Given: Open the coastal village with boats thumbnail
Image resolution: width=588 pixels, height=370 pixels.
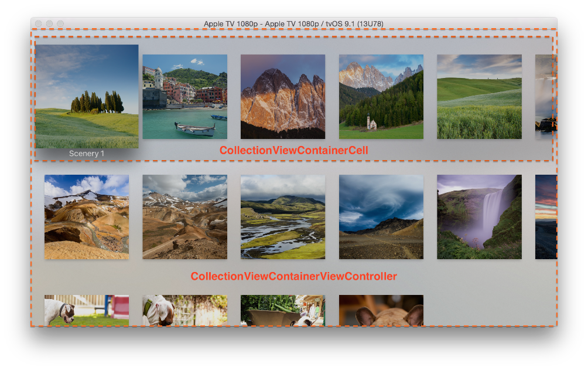Looking at the screenshot, I should 185,97.
